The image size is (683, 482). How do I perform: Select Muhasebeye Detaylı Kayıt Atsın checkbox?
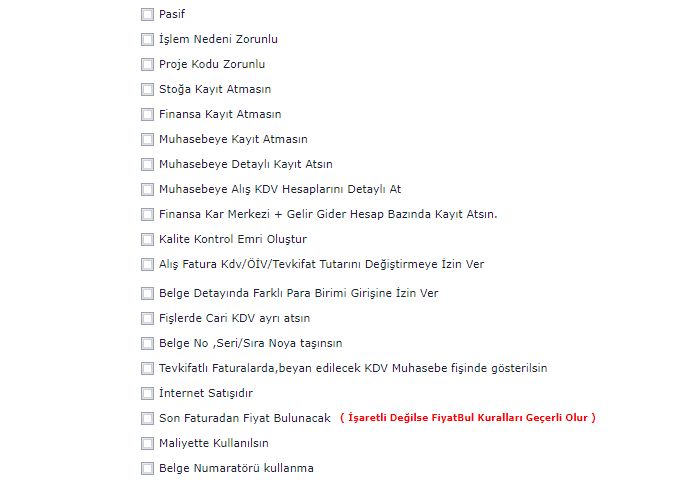pyautogui.click(x=148, y=165)
